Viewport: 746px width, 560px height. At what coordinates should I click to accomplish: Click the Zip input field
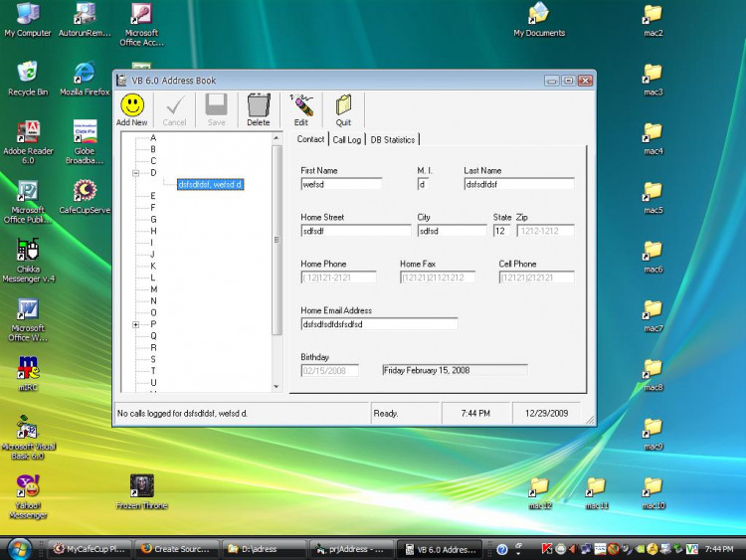pyautogui.click(x=546, y=231)
